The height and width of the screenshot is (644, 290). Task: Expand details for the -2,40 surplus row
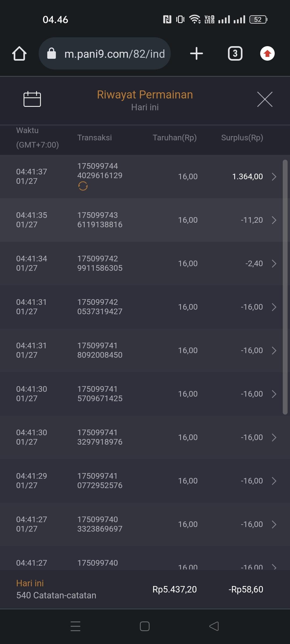point(274,264)
